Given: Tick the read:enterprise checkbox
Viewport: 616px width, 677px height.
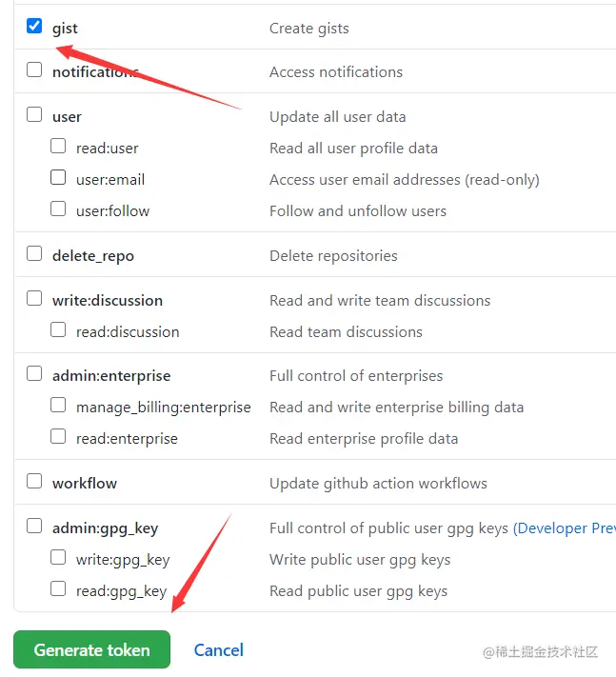Looking at the screenshot, I should [58, 436].
